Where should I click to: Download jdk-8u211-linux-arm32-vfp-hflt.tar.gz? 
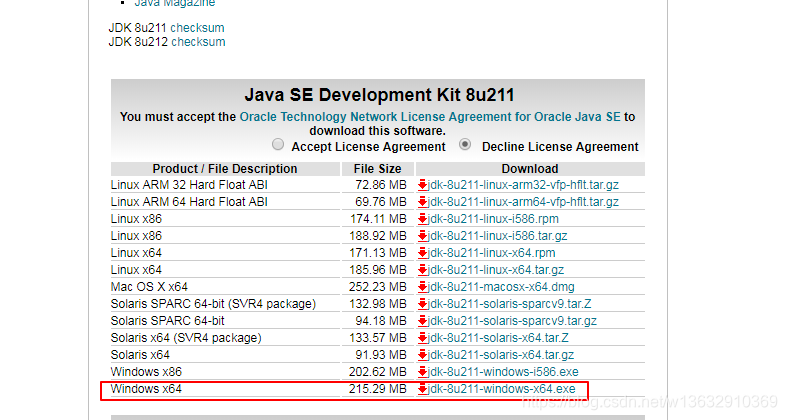(523, 185)
